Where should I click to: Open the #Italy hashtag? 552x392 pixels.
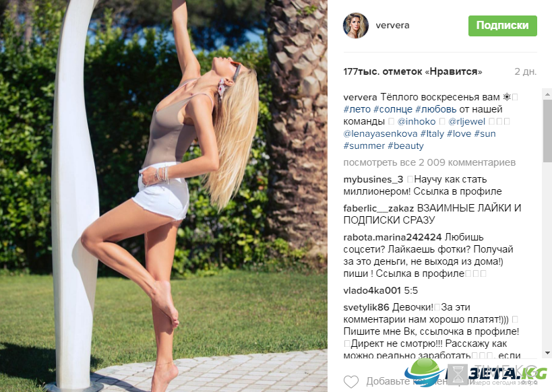(x=432, y=134)
